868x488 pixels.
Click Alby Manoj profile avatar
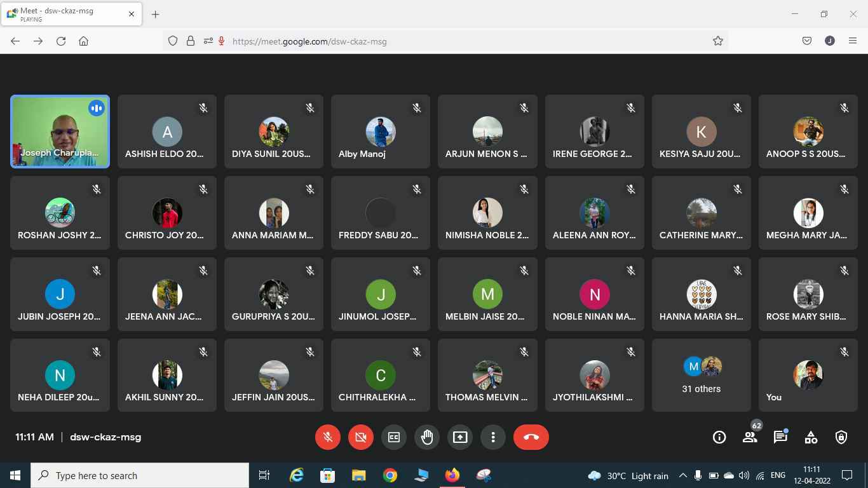click(381, 132)
